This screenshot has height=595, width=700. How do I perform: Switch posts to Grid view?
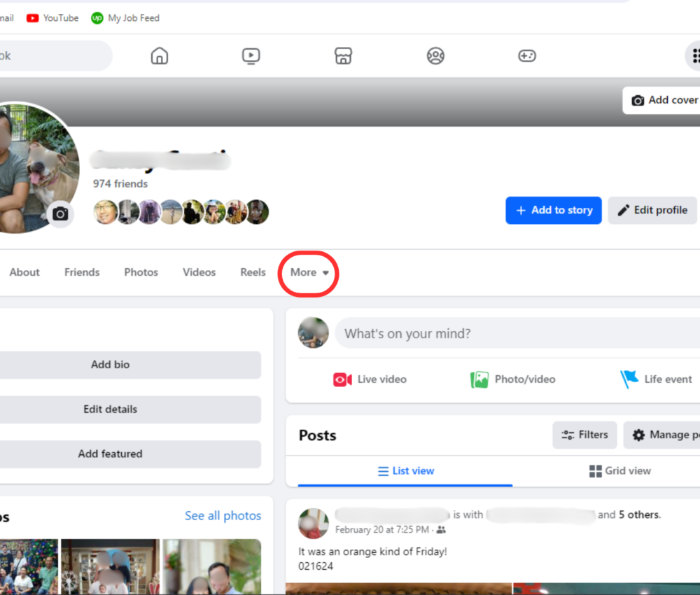pos(620,470)
